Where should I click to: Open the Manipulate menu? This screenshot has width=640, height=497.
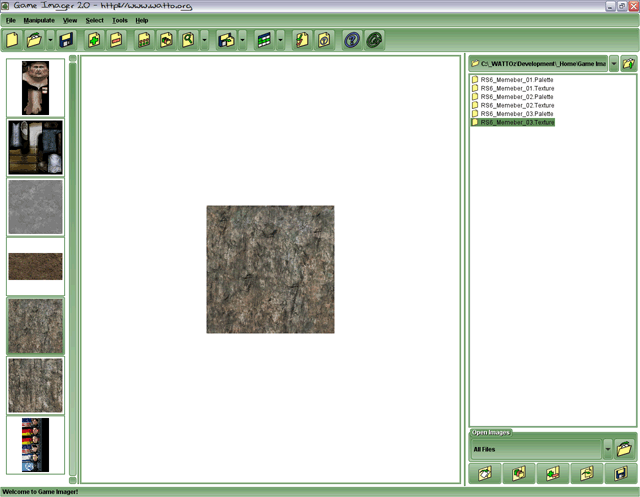point(39,20)
